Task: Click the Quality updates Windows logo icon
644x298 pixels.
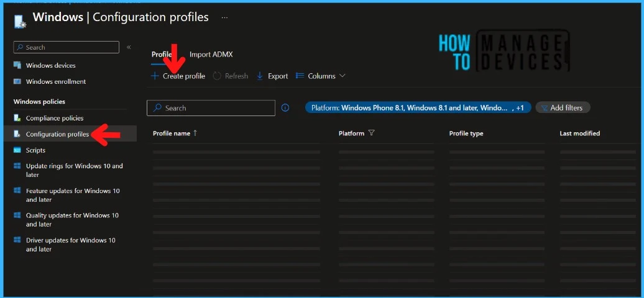Action: [x=17, y=215]
